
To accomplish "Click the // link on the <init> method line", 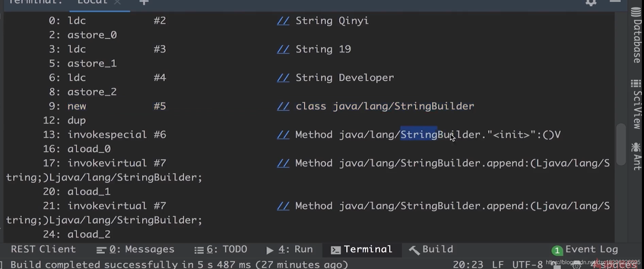I will (283, 135).
